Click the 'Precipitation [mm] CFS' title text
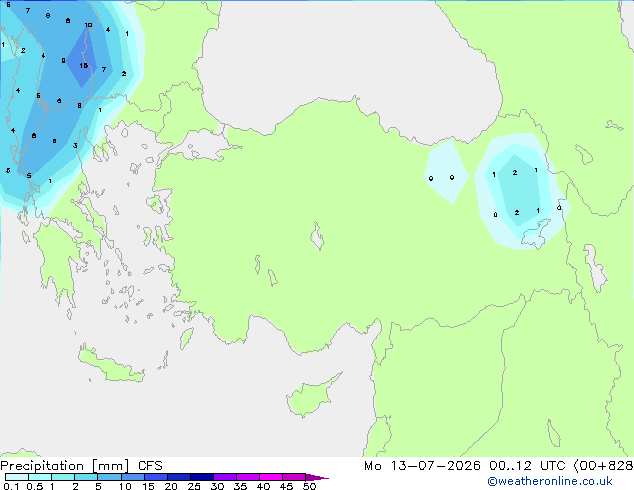 tap(81, 466)
